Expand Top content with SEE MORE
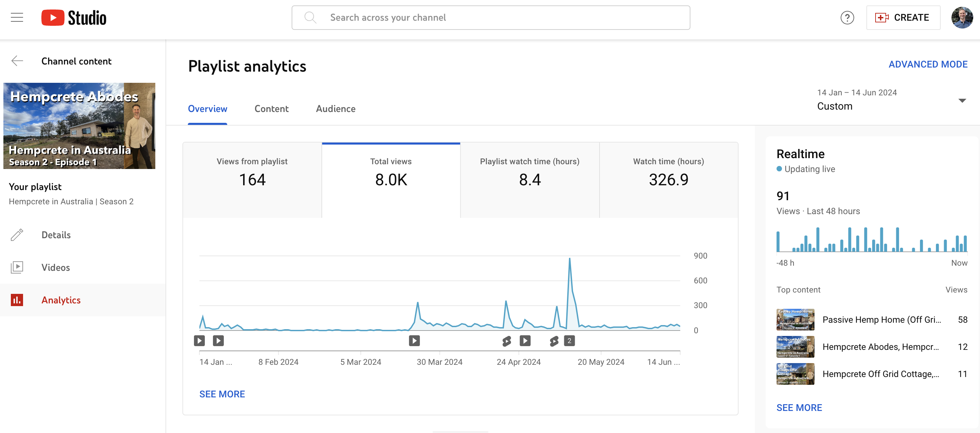This screenshot has height=433, width=980. point(799,407)
